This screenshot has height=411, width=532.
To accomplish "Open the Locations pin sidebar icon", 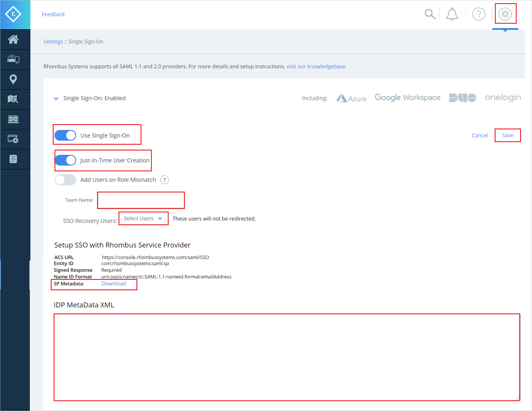I will click(13, 79).
